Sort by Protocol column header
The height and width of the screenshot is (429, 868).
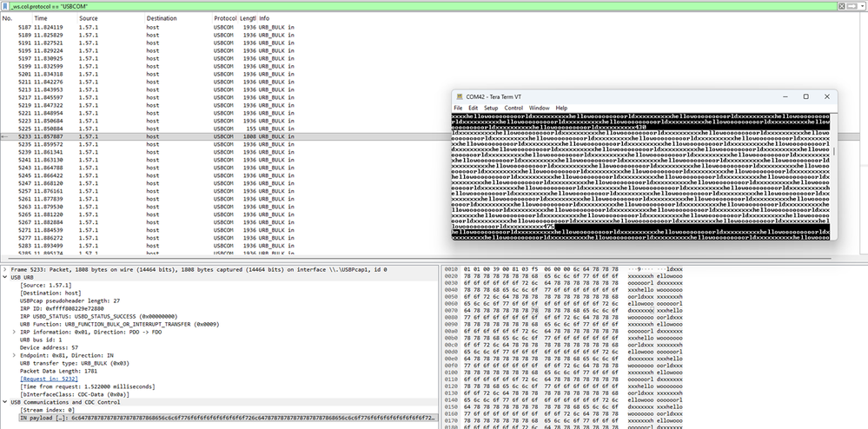225,18
